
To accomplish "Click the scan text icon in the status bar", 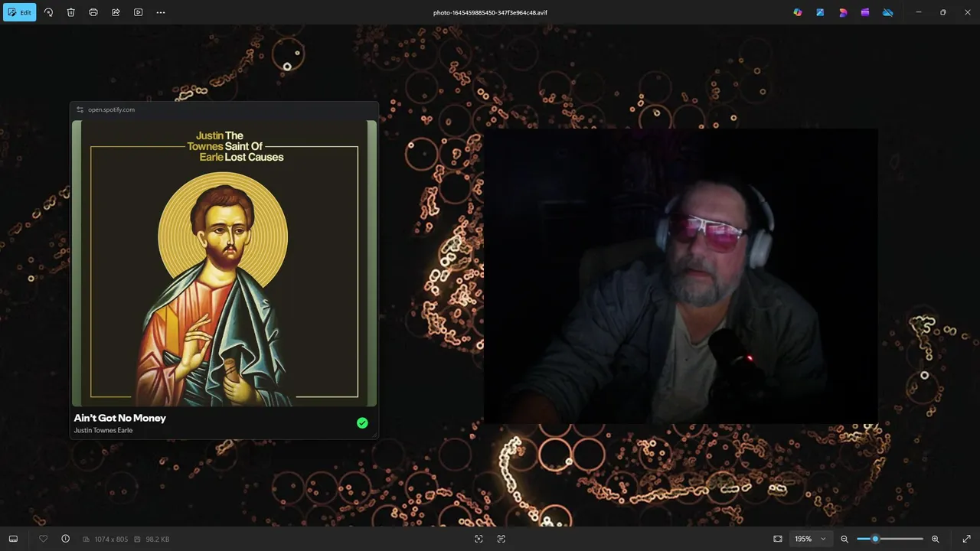I will [501, 539].
